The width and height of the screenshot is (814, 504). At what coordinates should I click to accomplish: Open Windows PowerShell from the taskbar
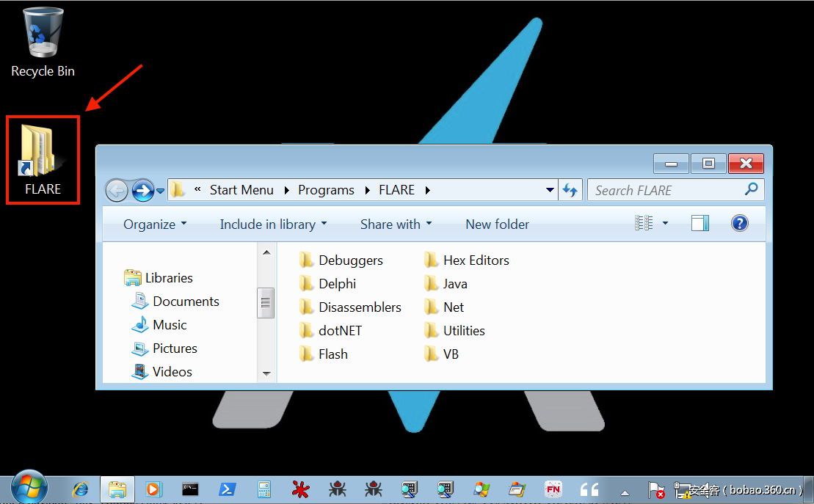point(227,489)
